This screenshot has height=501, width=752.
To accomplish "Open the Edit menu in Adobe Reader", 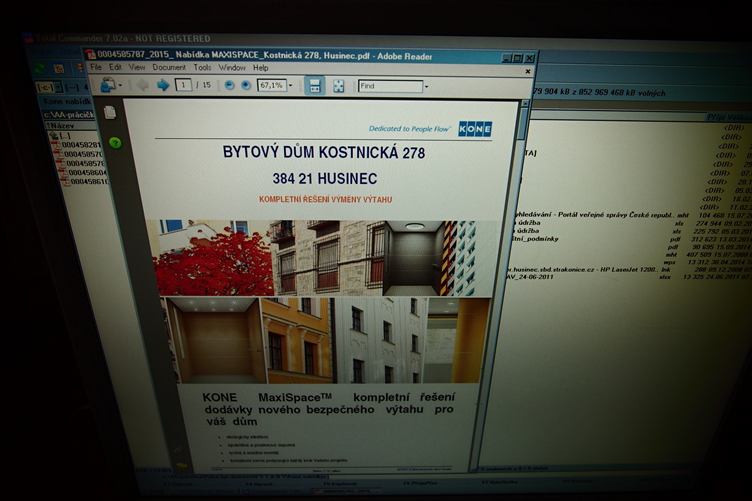I will pos(115,67).
